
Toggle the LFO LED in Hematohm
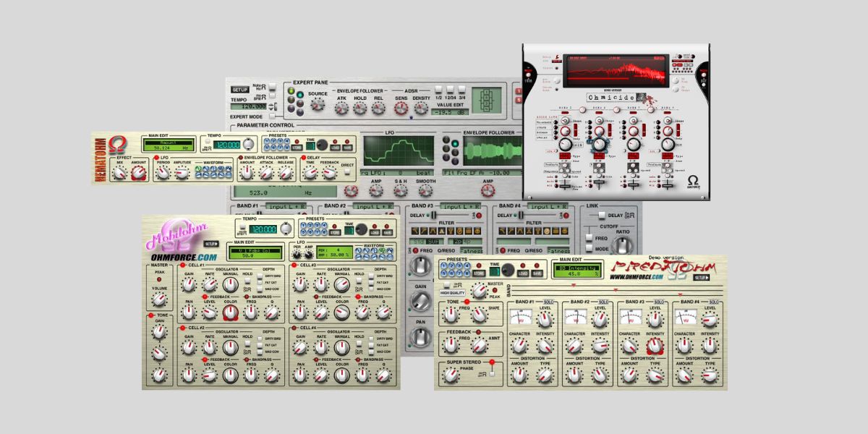point(156,157)
